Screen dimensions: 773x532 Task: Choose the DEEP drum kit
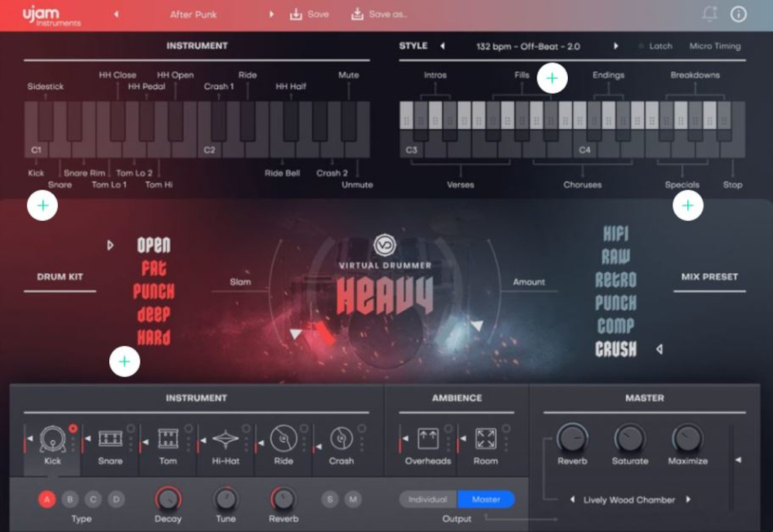(x=154, y=314)
